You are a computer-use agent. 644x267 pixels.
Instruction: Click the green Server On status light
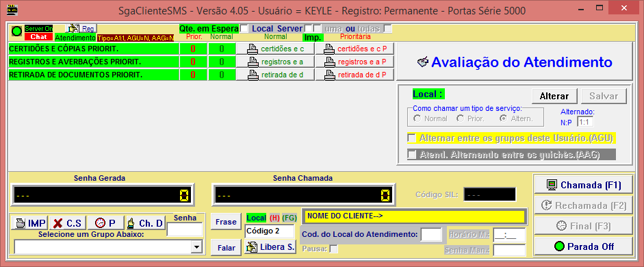(x=17, y=31)
